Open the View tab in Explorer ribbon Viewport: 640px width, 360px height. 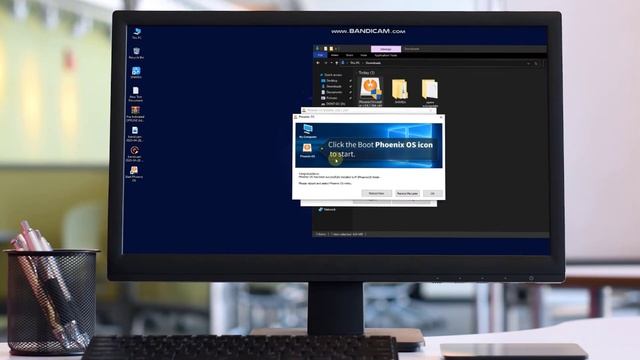[364, 55]
